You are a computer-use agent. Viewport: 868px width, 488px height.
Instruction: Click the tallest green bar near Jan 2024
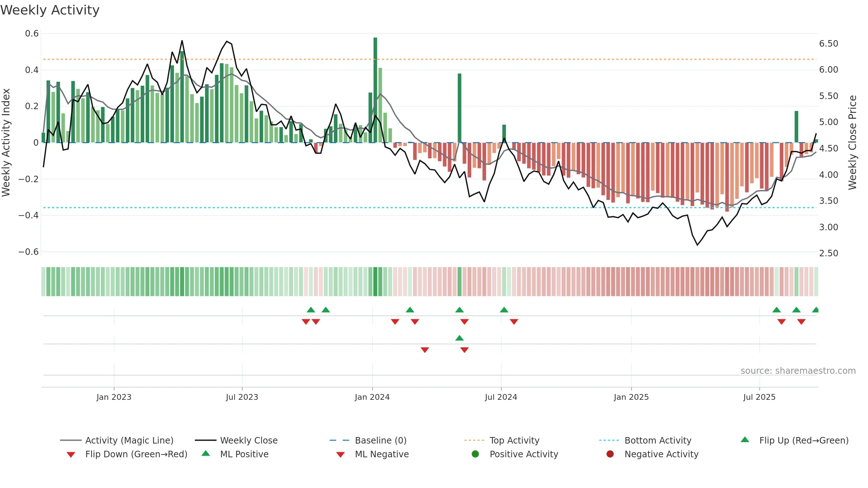click(x=375, y=90)
